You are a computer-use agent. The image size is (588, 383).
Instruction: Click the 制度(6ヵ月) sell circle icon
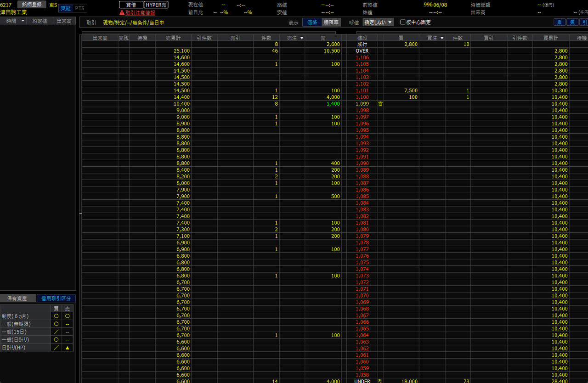(68, 316)
